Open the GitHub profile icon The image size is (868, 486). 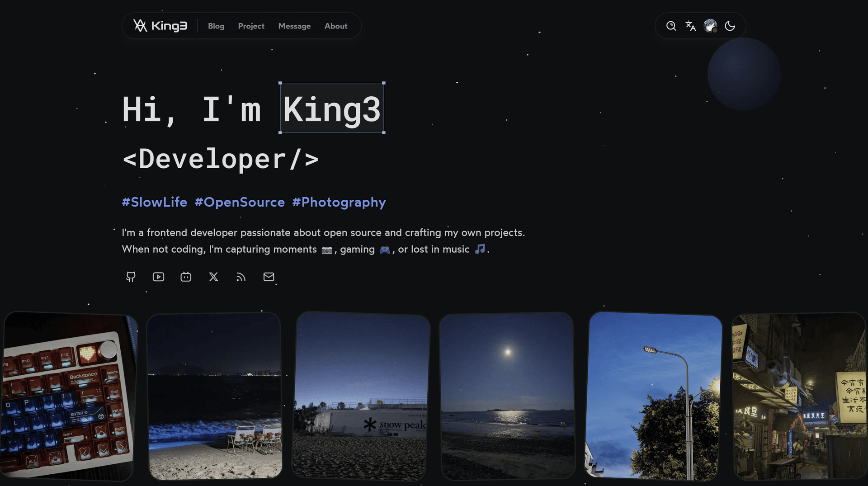tap(131, 277)
